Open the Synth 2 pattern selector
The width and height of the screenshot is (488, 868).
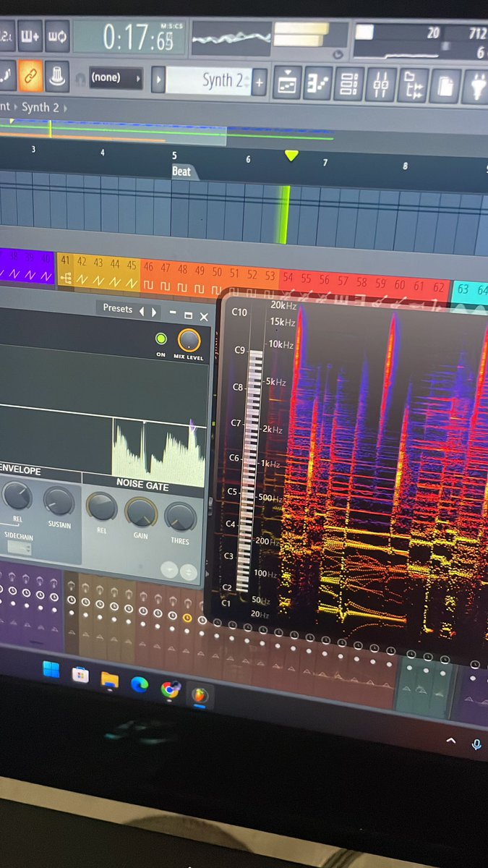(207, 80)
